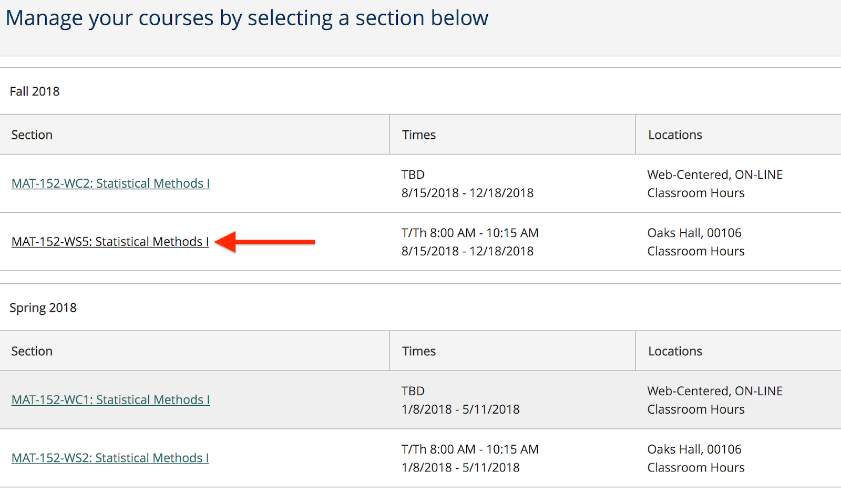841x504 pixels.
Task: Click the TBD time in the MAT-152-WC2 row
Action: 413,175
